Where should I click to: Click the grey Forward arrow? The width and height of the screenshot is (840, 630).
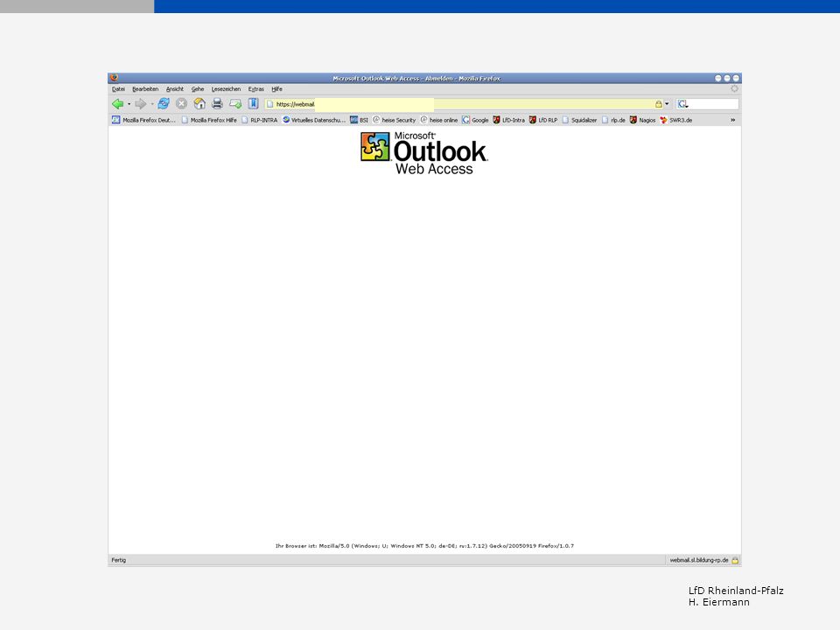[x=140, y=104]
